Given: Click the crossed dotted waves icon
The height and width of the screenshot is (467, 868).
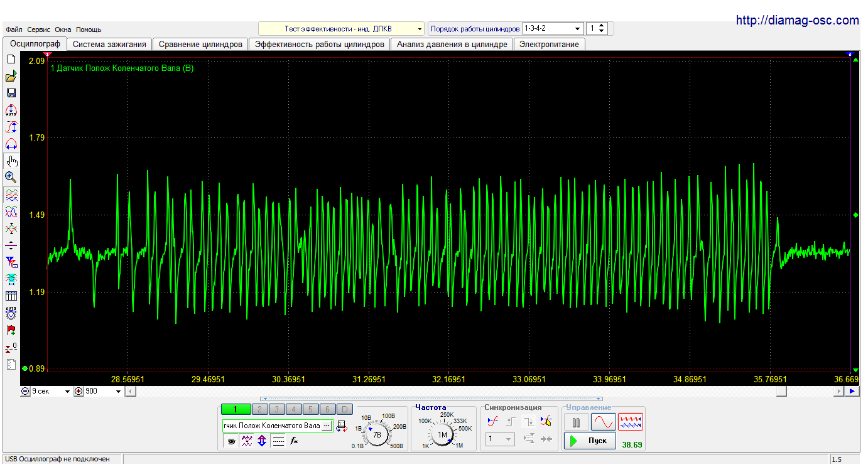Looking at the screenshot, I should click(11, 228).
